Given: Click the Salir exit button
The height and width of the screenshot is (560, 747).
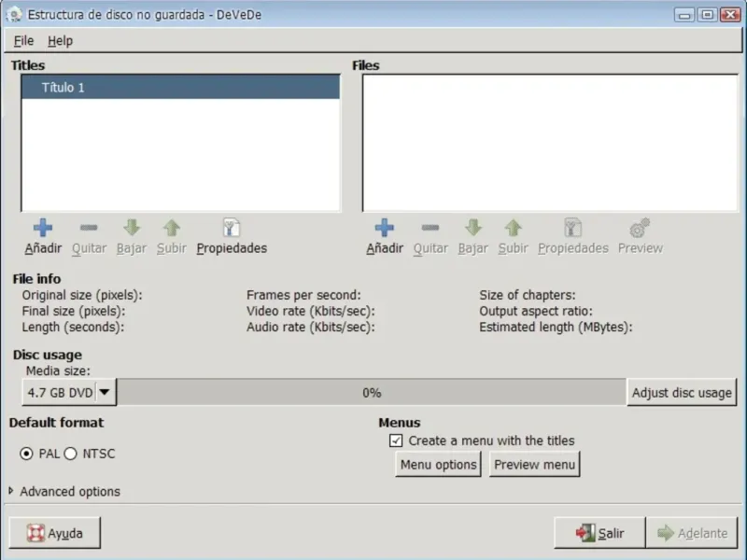Looking at the screenshot, I should pyautogui.click(x=599, y=533).
